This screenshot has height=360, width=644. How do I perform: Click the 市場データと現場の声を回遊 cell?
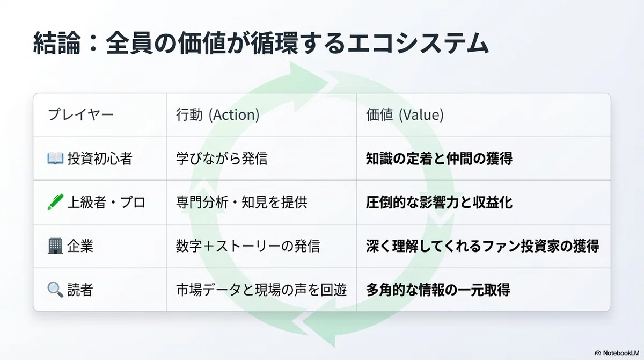pos(261,290)
